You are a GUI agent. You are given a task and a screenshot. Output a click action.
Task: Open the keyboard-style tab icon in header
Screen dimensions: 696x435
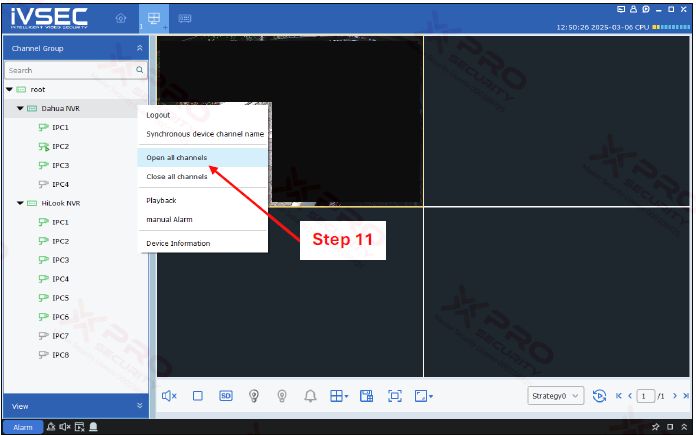tap(185, 18)
